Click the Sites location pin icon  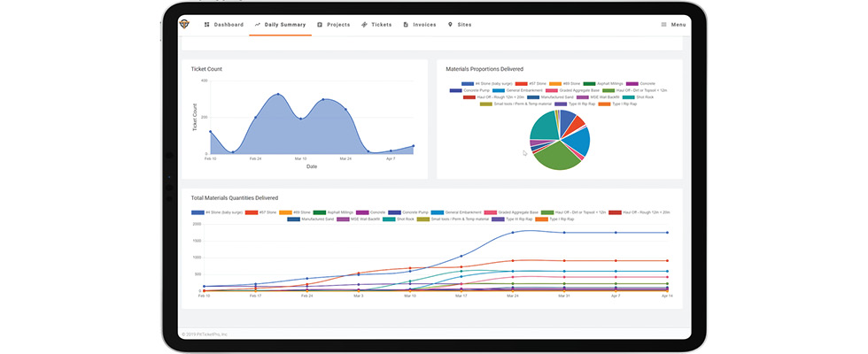[450, 25]
